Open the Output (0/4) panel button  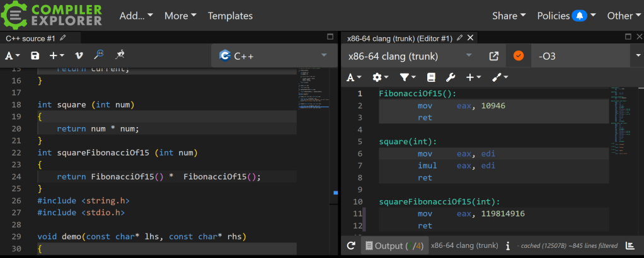point(394,245)
